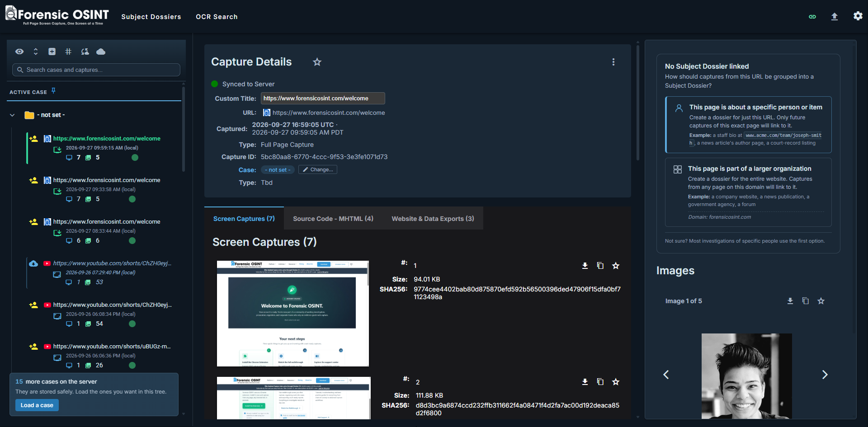Open the three-dot menu in Capture Details
Viewport: 868px width, 427px height.
click(613, 62)
